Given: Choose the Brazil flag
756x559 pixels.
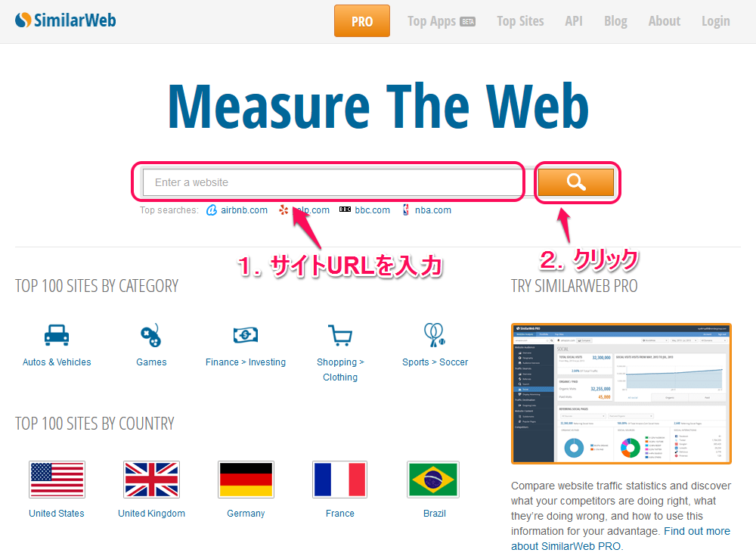Looking at the screenshot, I should click(435, 480).
